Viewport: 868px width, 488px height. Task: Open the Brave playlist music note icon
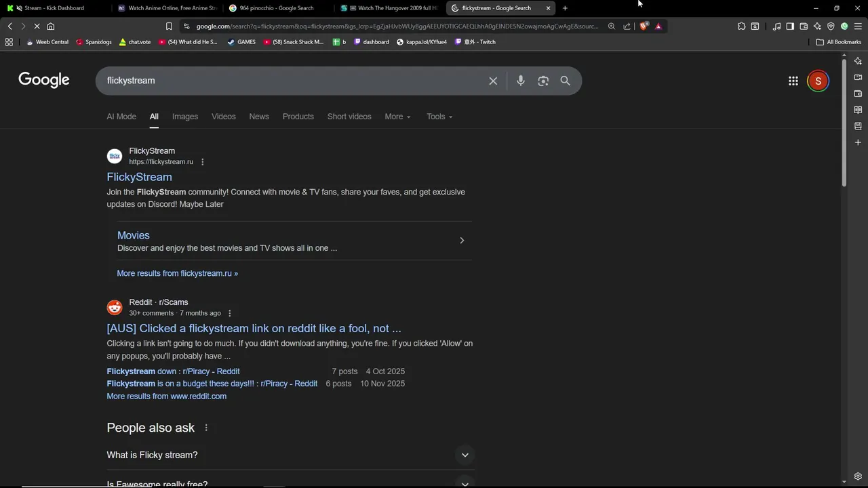click(x=776, y=26)
